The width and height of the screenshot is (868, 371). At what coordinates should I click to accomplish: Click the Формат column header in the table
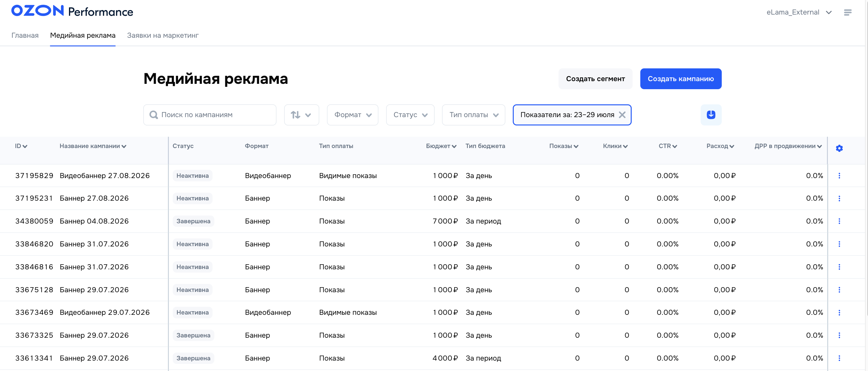pos(257,146)
